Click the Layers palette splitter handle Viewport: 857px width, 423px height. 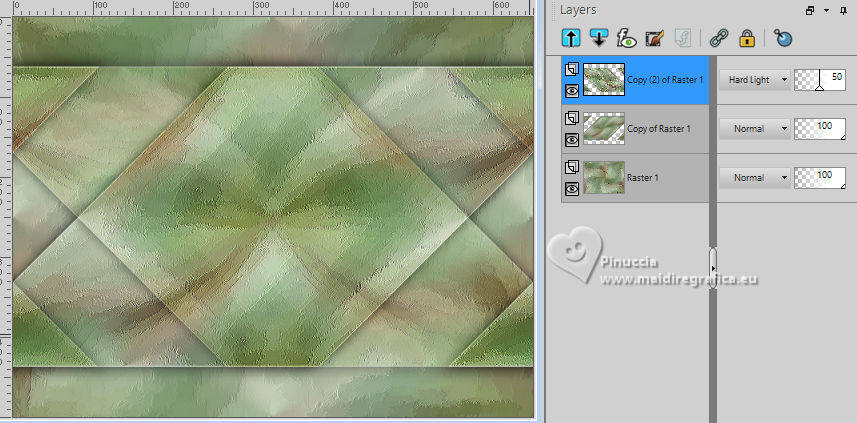point(713,268)
